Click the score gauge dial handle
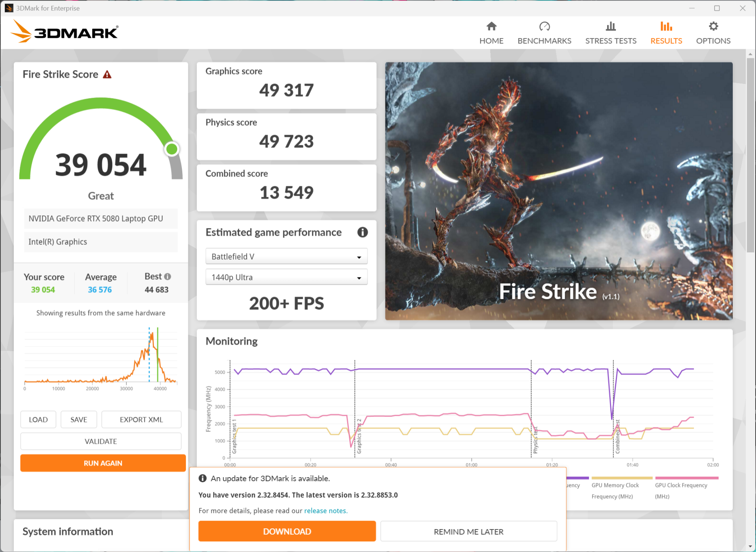This screenshot has width=756, height=552. [x=172, y=148]
